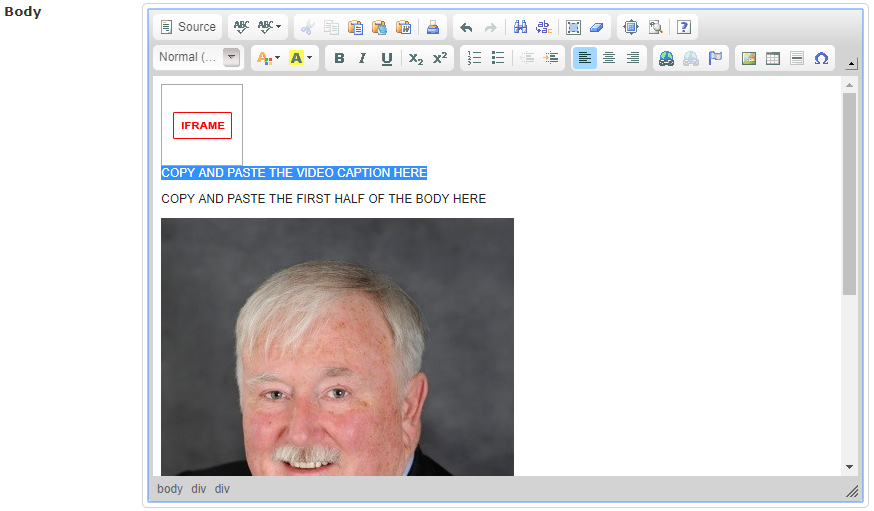Click the Source view button
This screenshot has height=511, width=874.
(188, 27)
